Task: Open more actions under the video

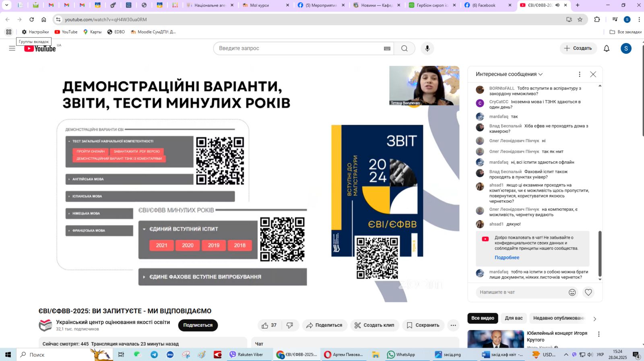Action: coord(453,325)
